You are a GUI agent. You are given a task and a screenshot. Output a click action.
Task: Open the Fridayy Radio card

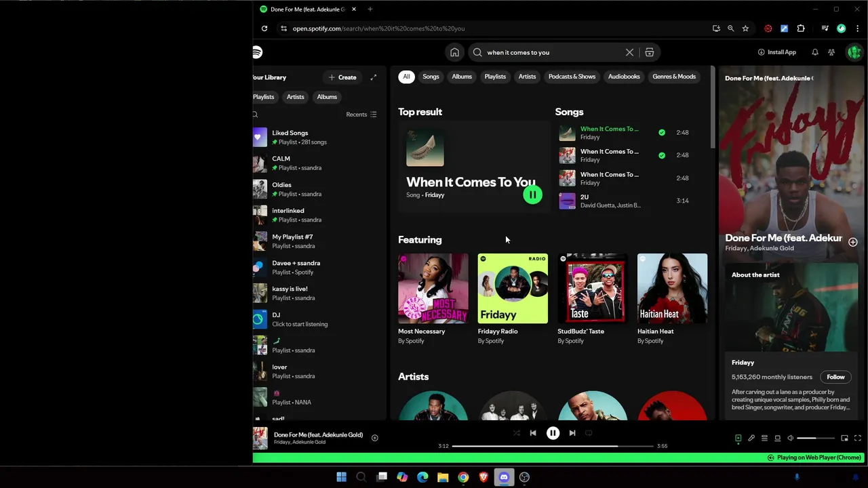click(513, 300)
